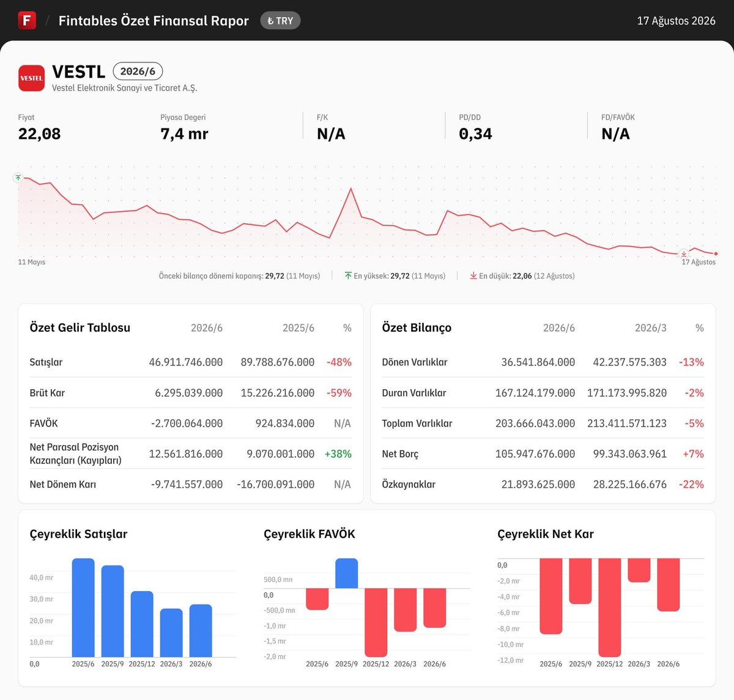Click the Net Parasal Pozisyon Kazançları row label
Image resolution: width=734 pixels, height=700 pixels.
click(x=76, y=454)
